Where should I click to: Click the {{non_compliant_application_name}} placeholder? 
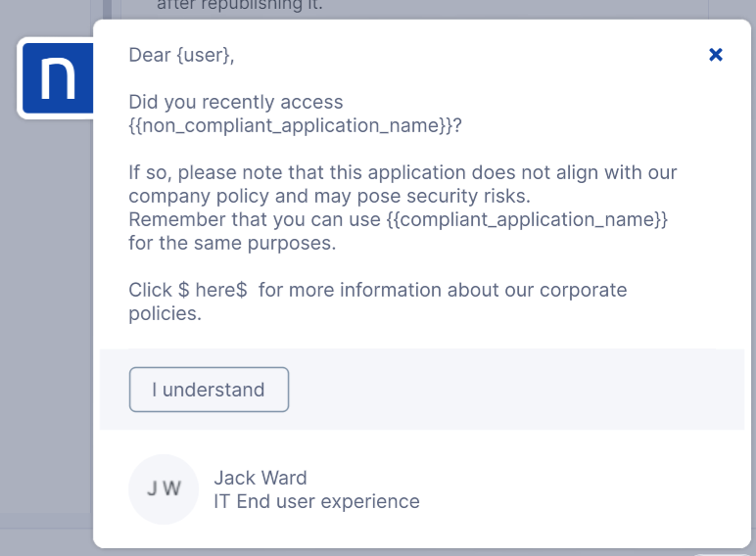coord(295,126)
